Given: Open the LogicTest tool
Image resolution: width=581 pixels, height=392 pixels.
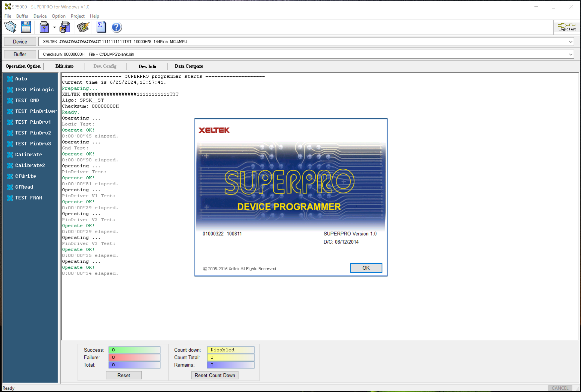Looking at the screenshot, I should [567, 27].
